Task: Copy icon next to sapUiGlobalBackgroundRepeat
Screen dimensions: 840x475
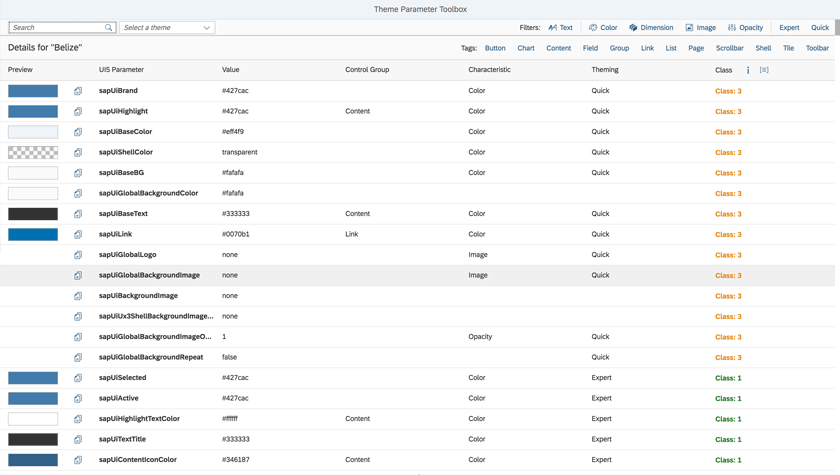Action: click(x=78, y=357)
